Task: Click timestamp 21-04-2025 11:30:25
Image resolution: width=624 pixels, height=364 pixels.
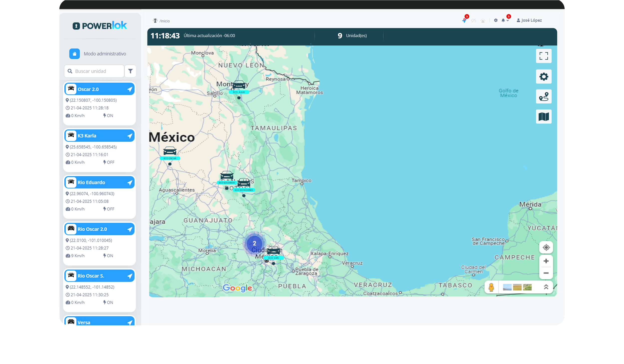Action: point(89,294)
